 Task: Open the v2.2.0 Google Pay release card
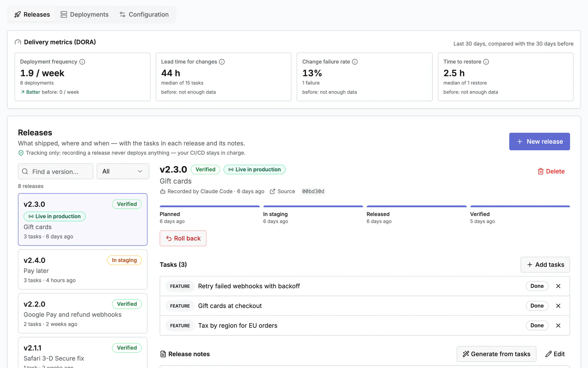(83, 313)
